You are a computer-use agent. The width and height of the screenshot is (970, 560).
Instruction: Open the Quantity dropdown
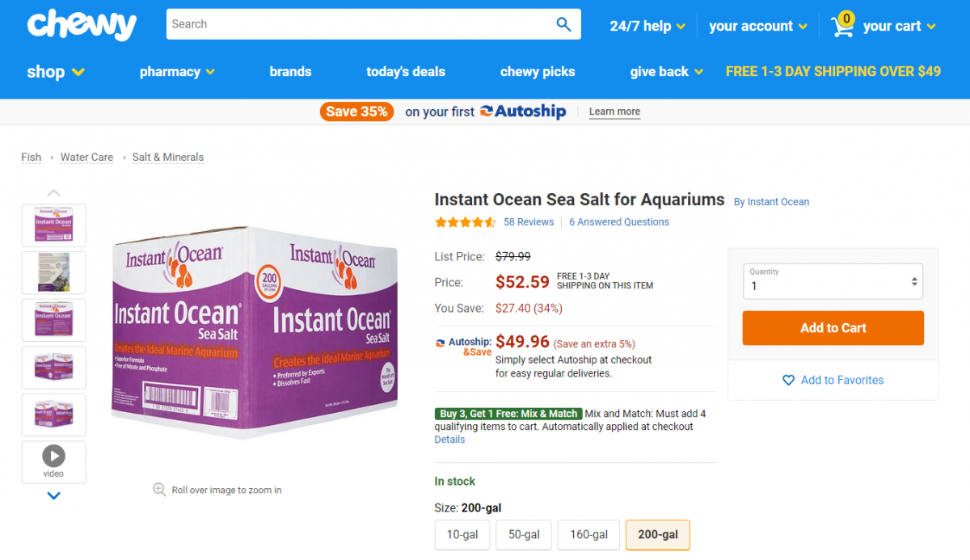833,281
